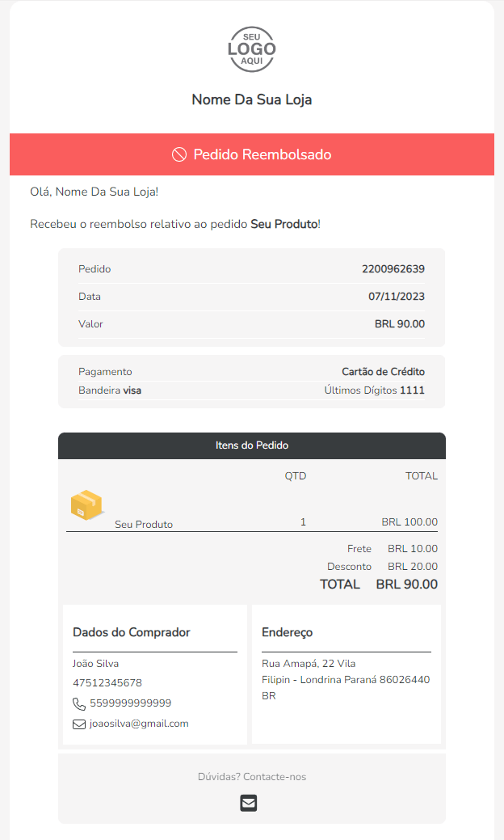Click the store logo placeholder image
Screen dimensions: 504x840
(x=252, y=50)
